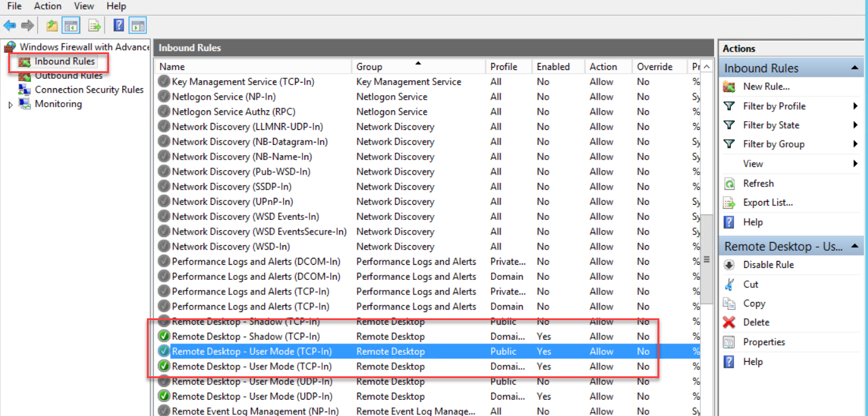Screen dimensions: 868x416
Task: Expand the Monitoring tree node
Action: point(10,105)
